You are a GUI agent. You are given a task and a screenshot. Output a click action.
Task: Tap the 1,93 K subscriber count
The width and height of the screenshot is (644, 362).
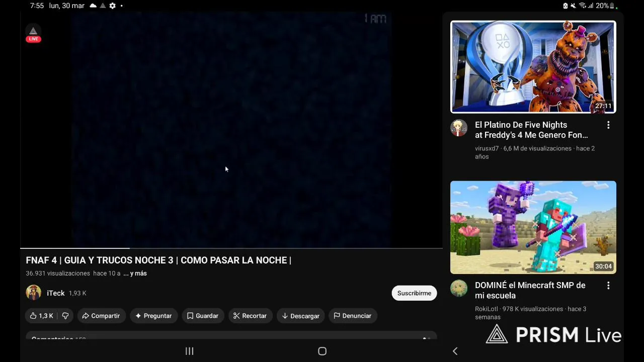click(77, 293)
